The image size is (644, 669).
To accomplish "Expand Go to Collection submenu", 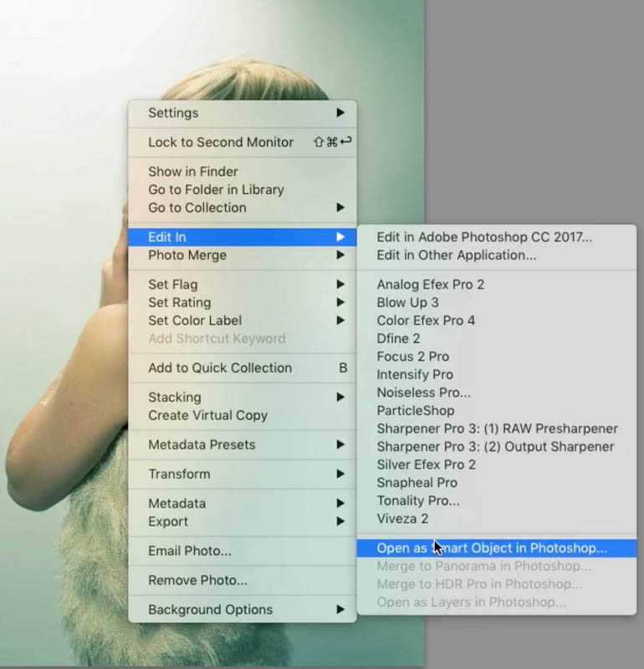I will point(242,207).
